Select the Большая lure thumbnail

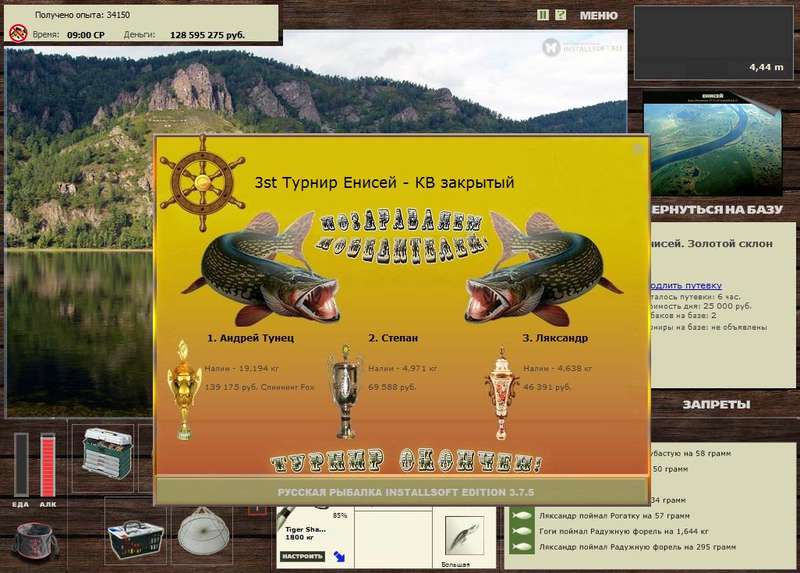(x=463, y=536)
